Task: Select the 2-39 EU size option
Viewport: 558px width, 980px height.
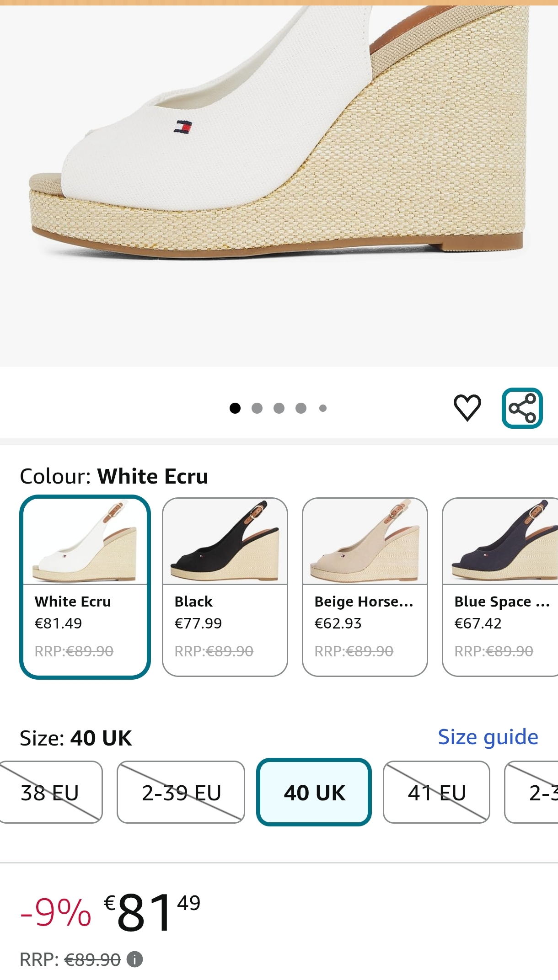Action: (181, 792)
